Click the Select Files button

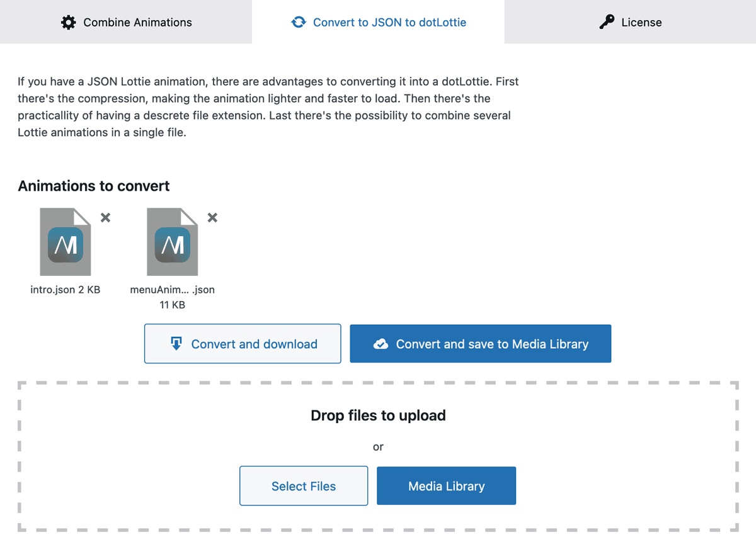[x=304, y=486]
